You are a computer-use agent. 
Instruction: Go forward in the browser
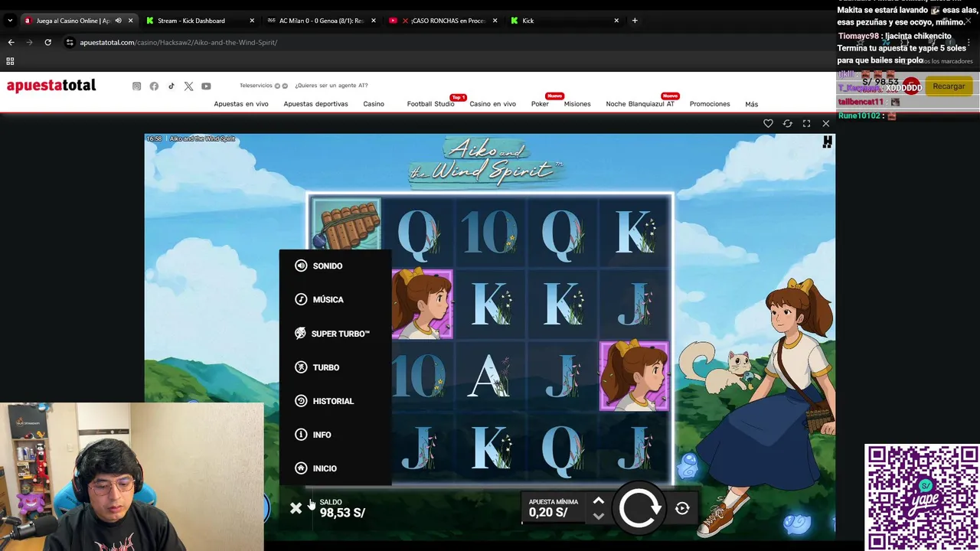click(29, 42)
